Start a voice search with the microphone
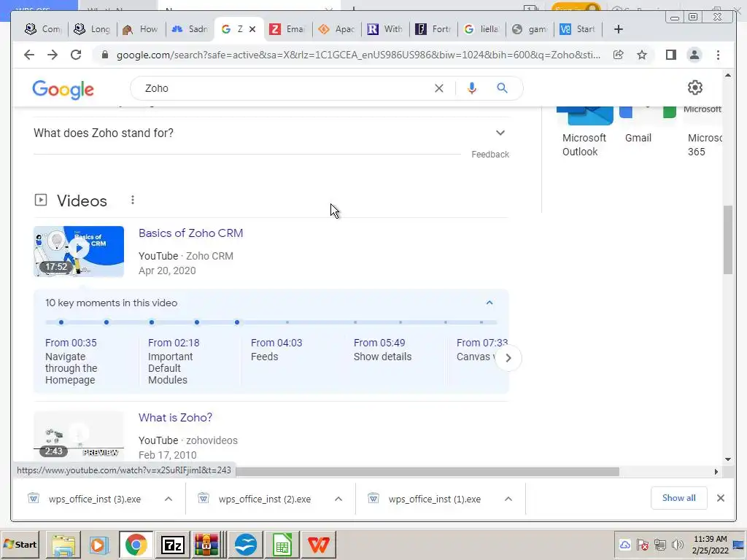 [x=472, y=88]
